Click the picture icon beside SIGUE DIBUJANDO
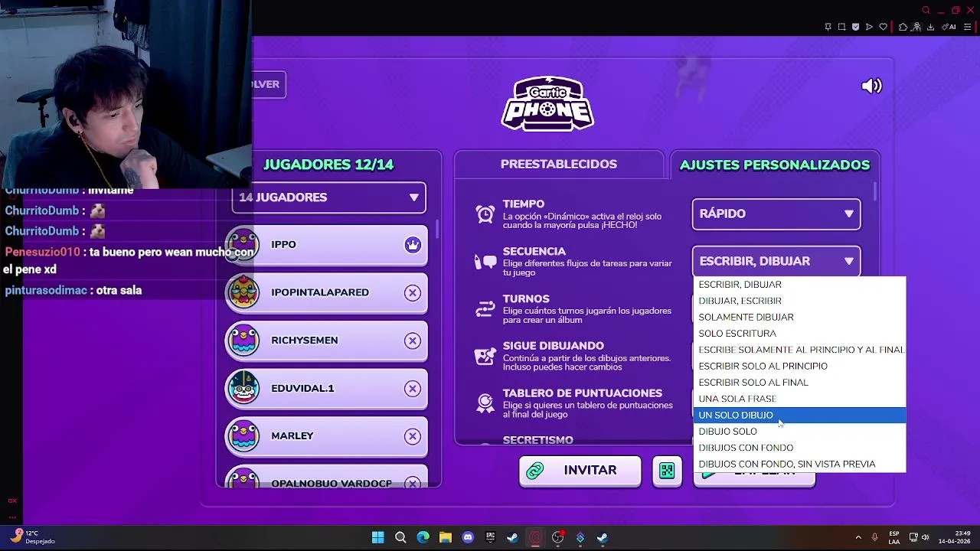The image size is (980, 551). tap(485, 356)
